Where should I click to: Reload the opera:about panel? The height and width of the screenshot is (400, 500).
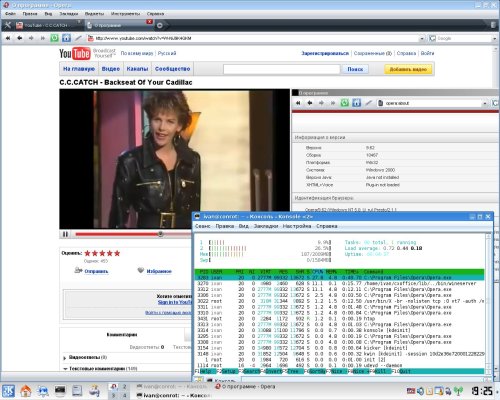pos(345,103)
